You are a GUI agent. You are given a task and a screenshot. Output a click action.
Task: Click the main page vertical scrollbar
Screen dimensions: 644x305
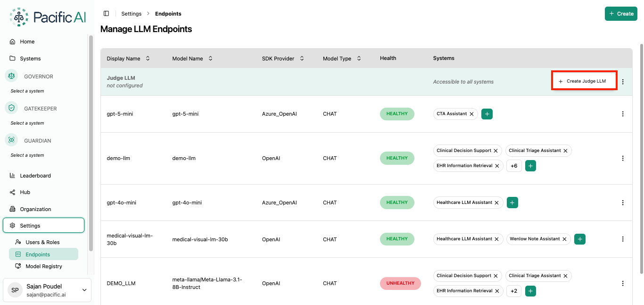coord(641,159)
